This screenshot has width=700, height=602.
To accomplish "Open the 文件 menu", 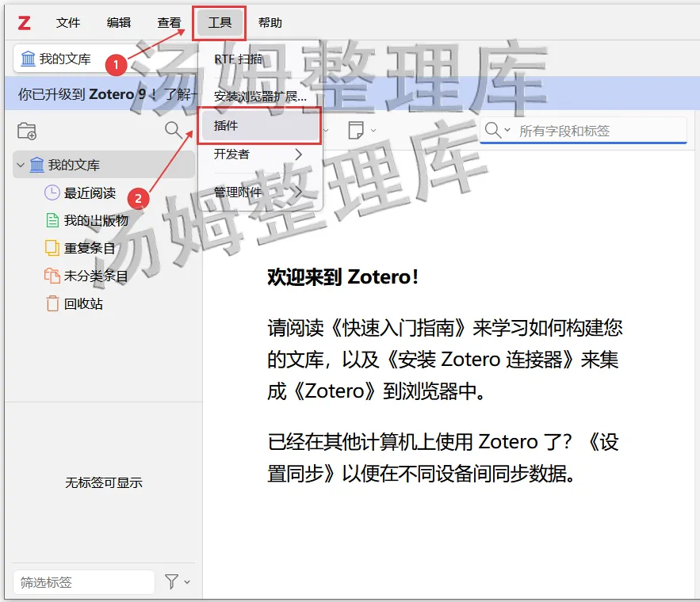I will pyautogui.click(x=68, y=22).
